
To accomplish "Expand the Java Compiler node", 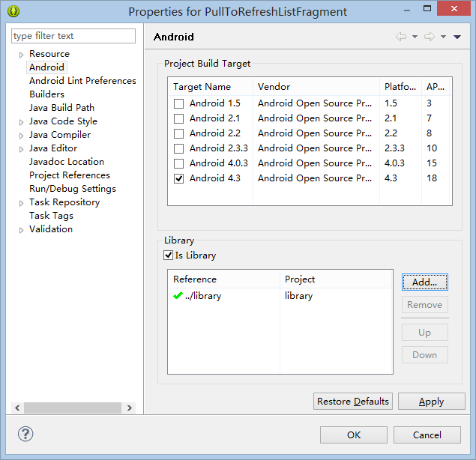I will pyautogui.click(x=21, y=136).
